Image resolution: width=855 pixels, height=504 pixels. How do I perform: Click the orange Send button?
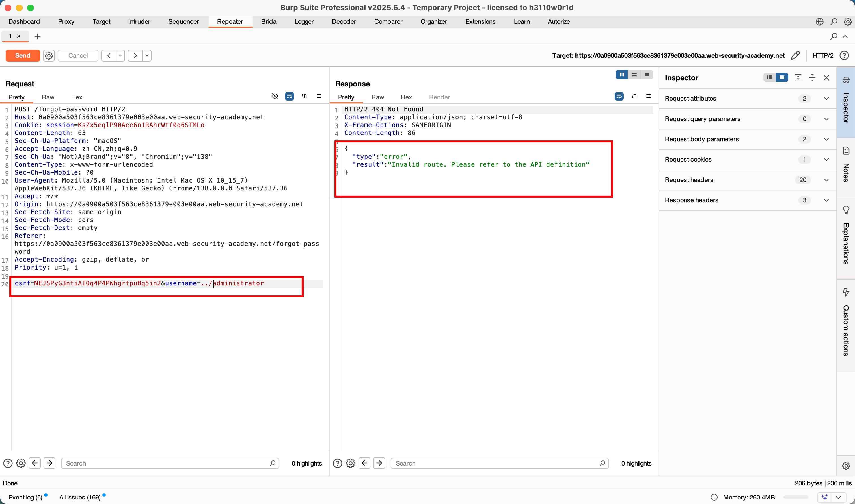pos(23,55)
